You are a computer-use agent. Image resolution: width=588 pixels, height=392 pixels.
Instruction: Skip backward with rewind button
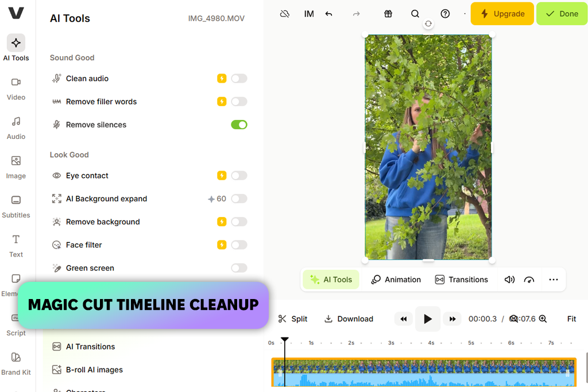coord(404,319)
